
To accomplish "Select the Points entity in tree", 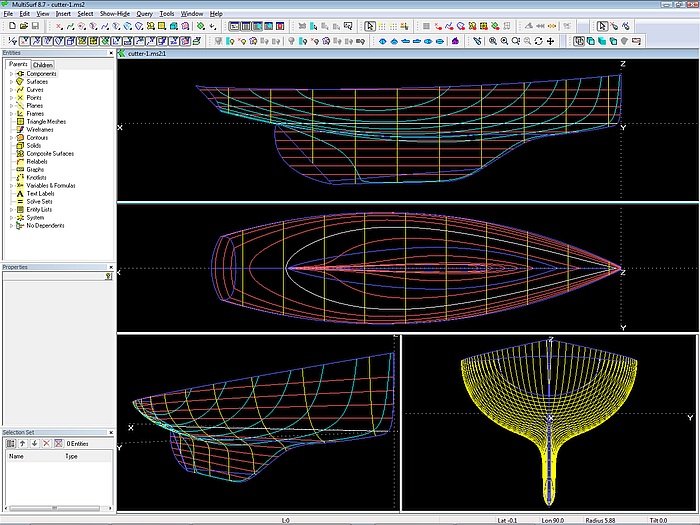I will coord(34,97).
